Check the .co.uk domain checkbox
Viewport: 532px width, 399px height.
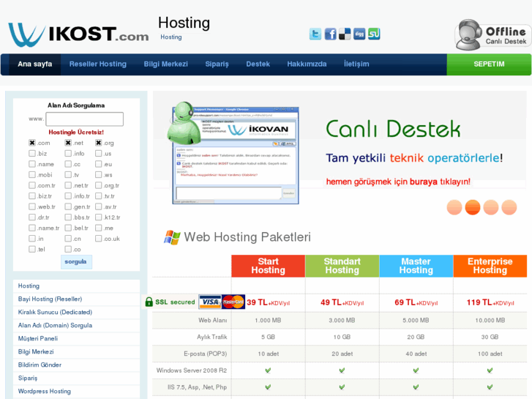(98, 239)
